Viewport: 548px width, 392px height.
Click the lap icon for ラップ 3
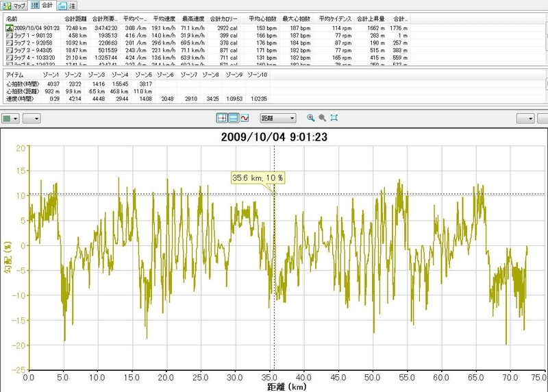pyautogui.click(x=10, y=50)
